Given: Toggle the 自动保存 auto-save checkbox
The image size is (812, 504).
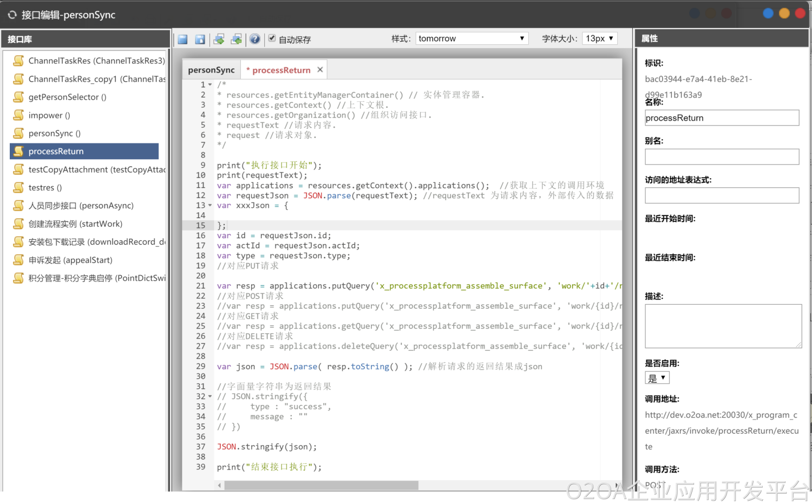Looking at the screenshot, I should [272, 38].
